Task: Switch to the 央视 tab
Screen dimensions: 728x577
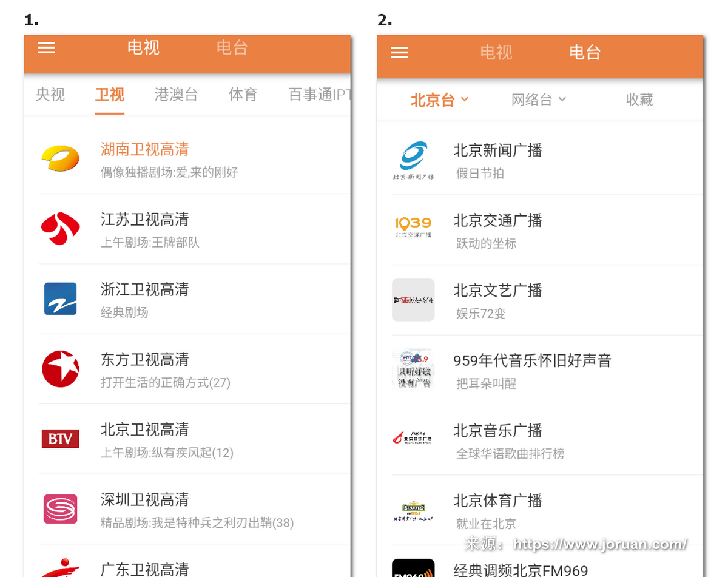Action: click(x=50, y=95)
